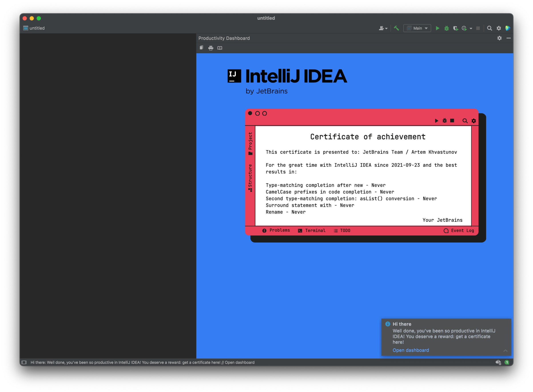Screen dimensions: 533x392
Task: Click the status bar notification message text
Action: 142,362
